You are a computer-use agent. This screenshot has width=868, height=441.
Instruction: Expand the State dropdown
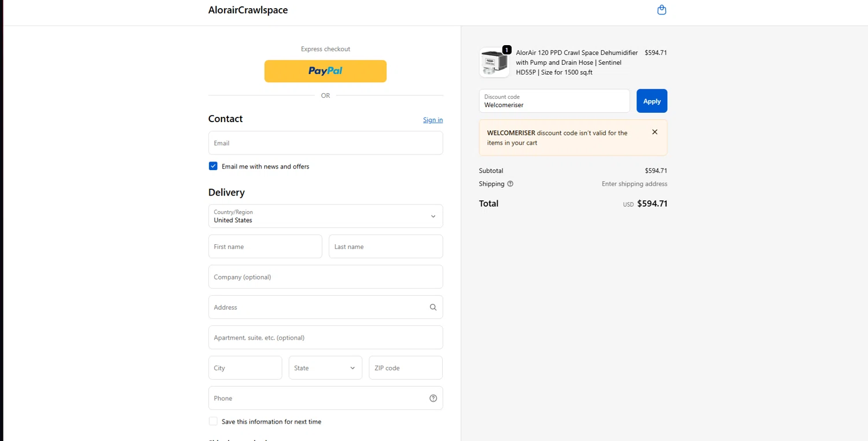325,367
